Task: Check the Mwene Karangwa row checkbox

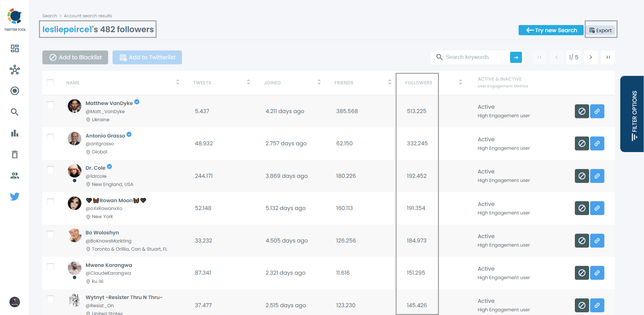Action: click(x=51, y=267)
